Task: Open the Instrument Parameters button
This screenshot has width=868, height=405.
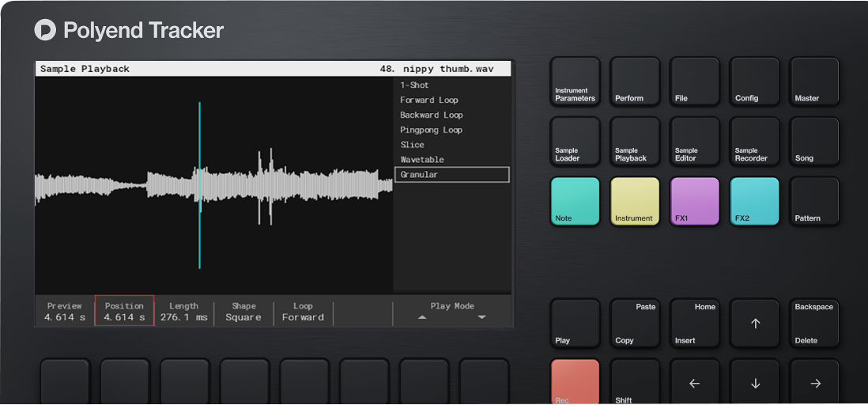Action: pyautogui.click(x=576, y=81)
